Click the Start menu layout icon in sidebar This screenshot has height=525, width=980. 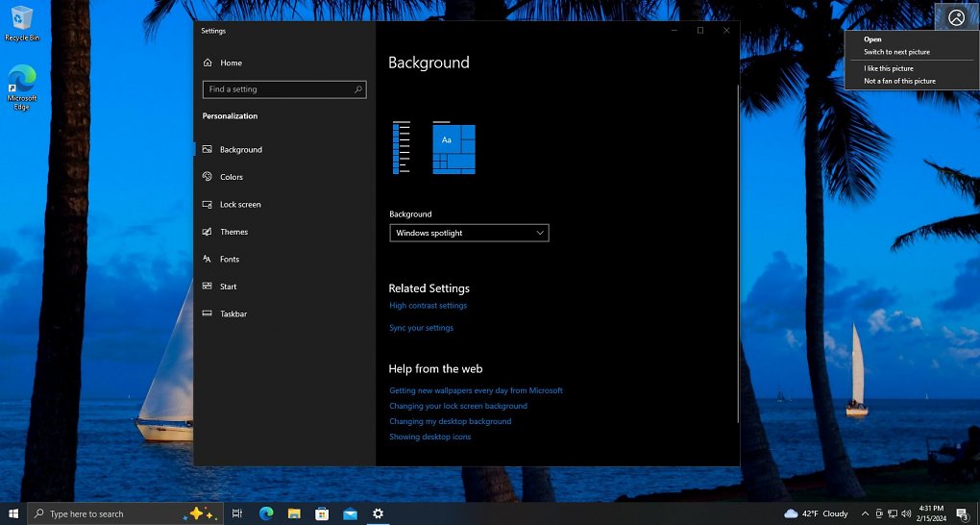[x=207, y=287]
